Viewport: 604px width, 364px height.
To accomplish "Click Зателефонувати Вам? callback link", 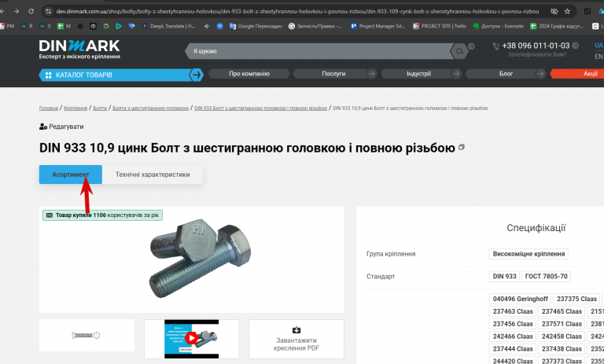I will [x=536, y=55].
